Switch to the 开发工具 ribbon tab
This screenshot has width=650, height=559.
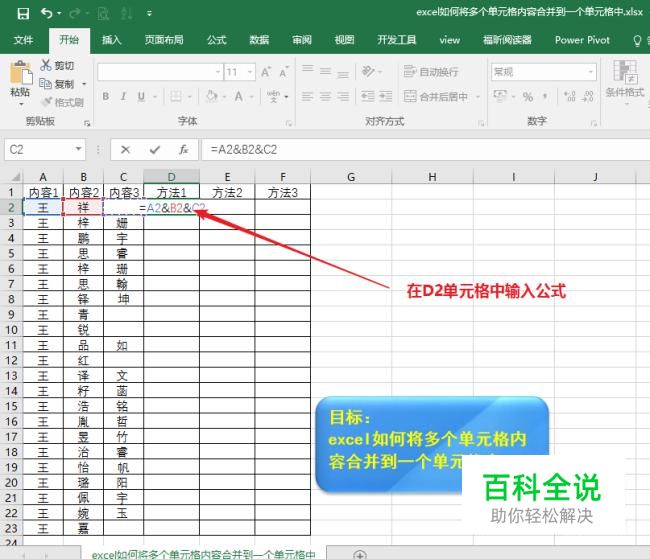point(396,40)
